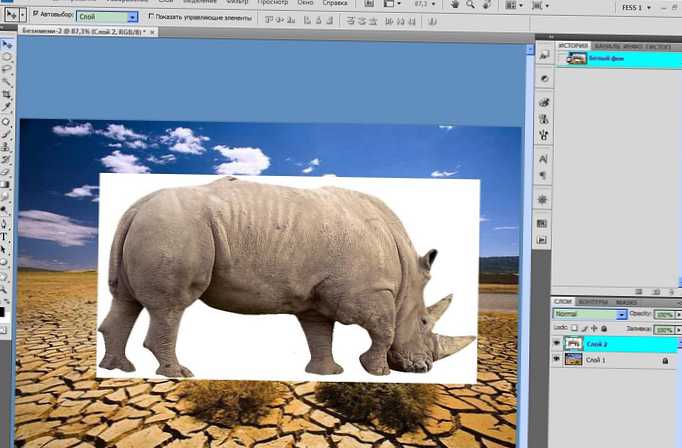Click the Rotate View tool in application bar
Screen dimensions: 682x448
click(x=486, y=4)
